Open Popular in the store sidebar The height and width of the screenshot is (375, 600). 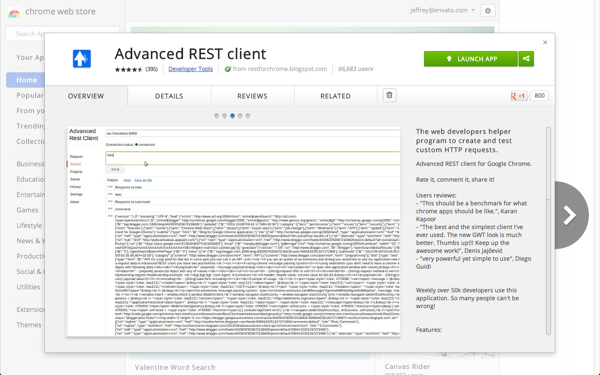[30, 95]
